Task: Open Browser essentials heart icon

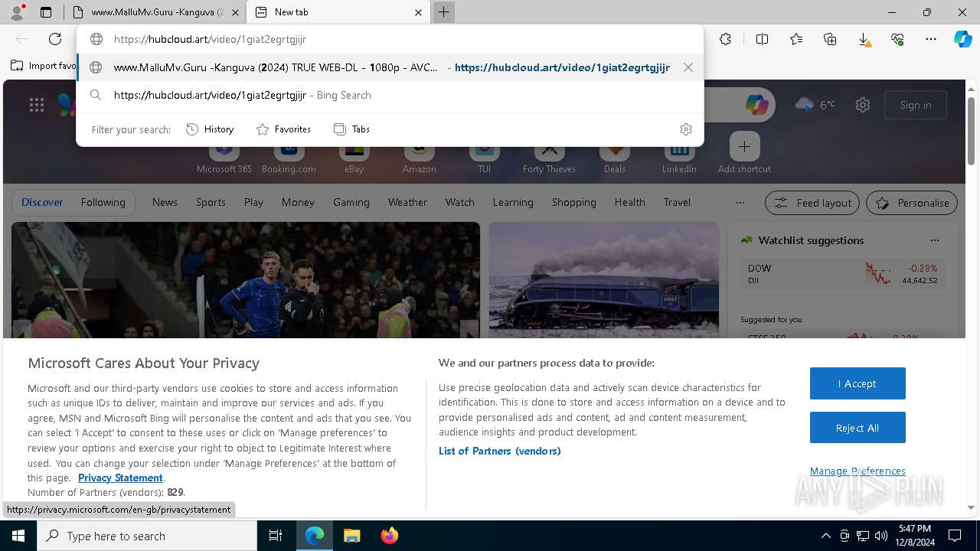Action: click(x=897, y=39)
